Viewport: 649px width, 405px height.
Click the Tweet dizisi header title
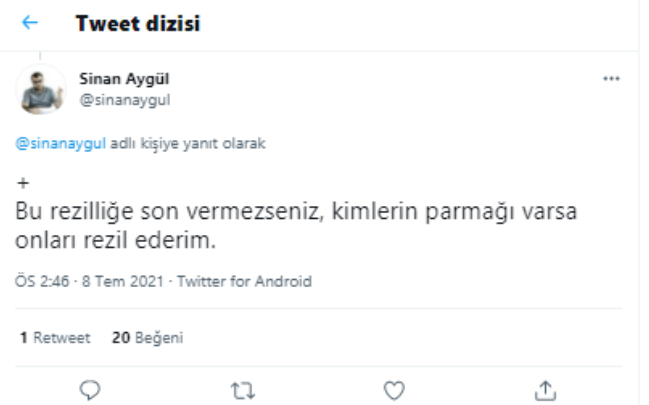coord(138,23)
